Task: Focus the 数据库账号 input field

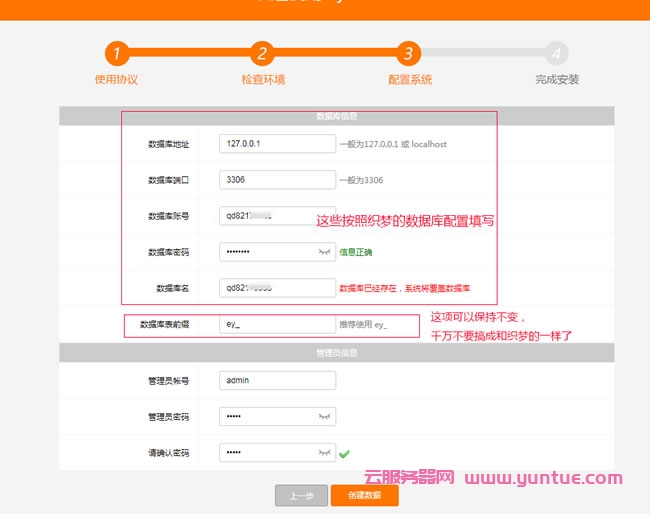Action: point(277,216)
